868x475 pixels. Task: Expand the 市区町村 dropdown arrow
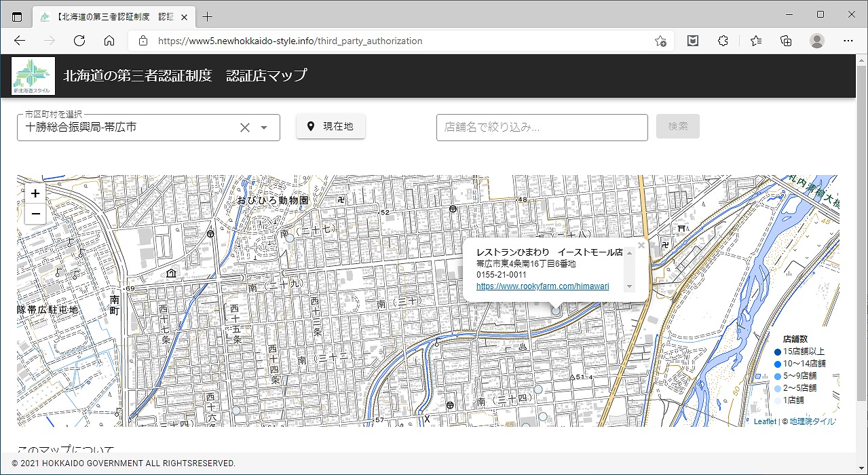tap(264, 128)
